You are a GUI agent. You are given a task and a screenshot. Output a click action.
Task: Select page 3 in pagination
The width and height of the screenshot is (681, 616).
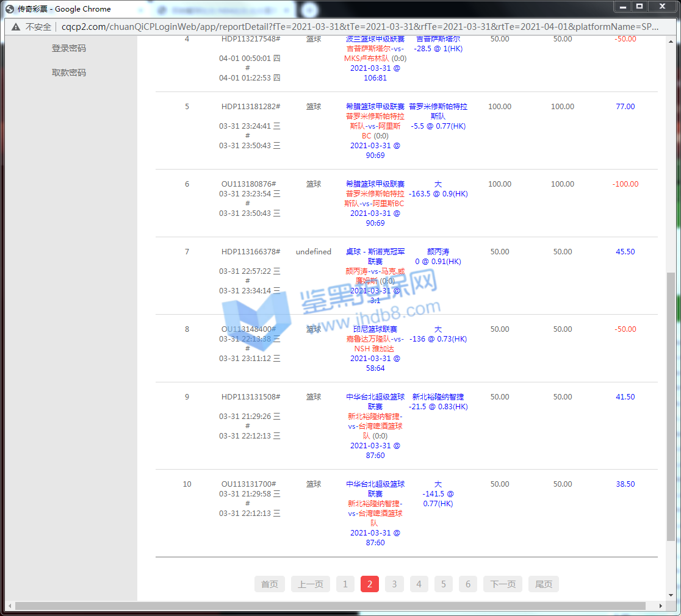394,584
